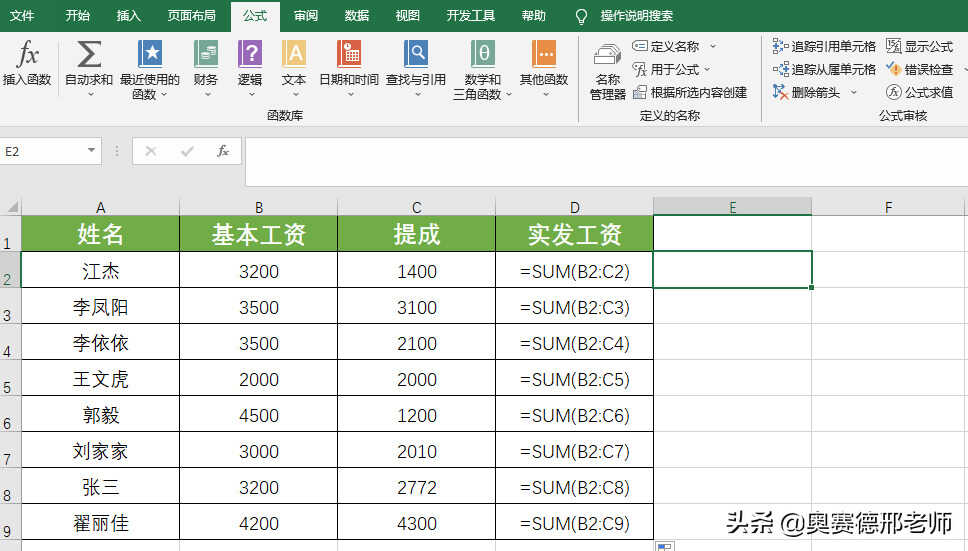968x551 pixels.
Task: Click Define Name (定义名称) button
Action: click(666, 46)
